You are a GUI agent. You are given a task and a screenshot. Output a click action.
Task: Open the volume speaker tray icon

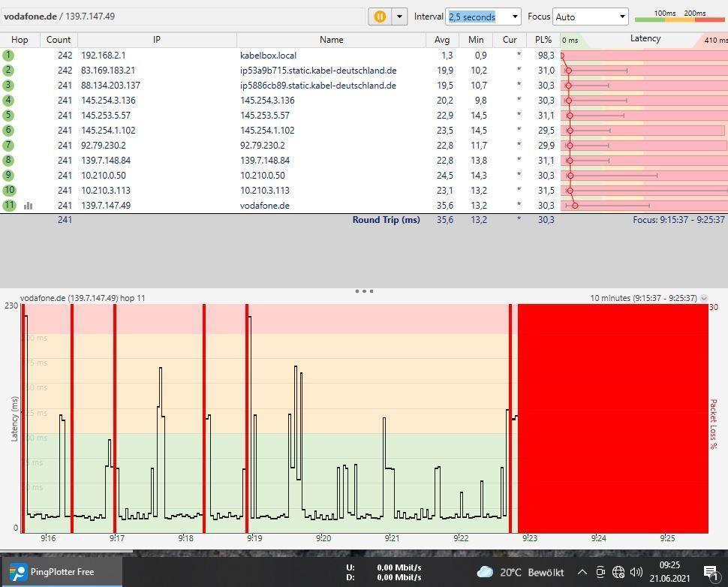[636, 572]
